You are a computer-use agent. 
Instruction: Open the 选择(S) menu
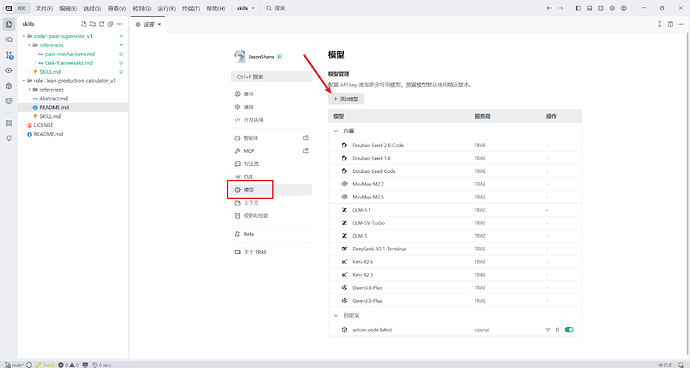92,8
